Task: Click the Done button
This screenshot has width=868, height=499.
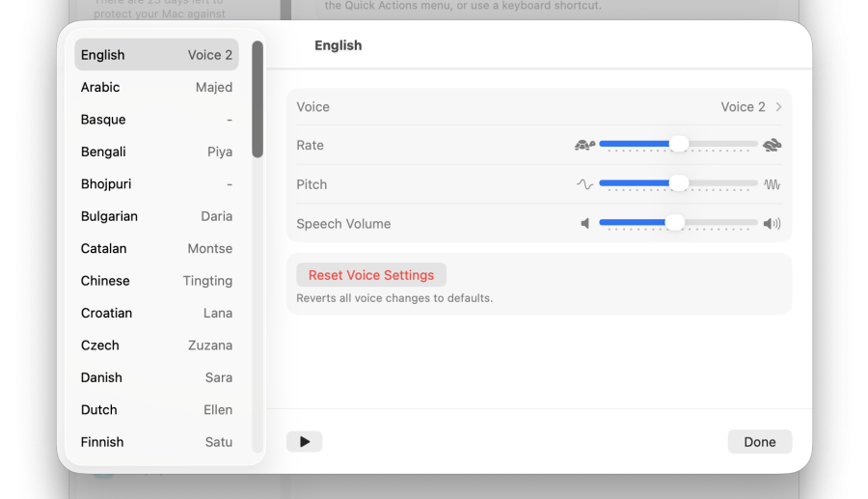Action: (x=760, y=441)
